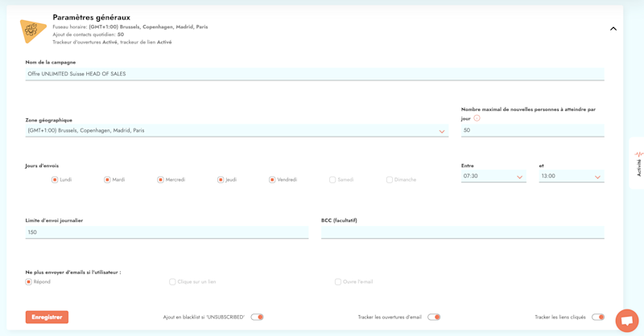Edit the maximum new persons per day field
The width and height of the screenshot is (644, 336).
click(532, 130)
